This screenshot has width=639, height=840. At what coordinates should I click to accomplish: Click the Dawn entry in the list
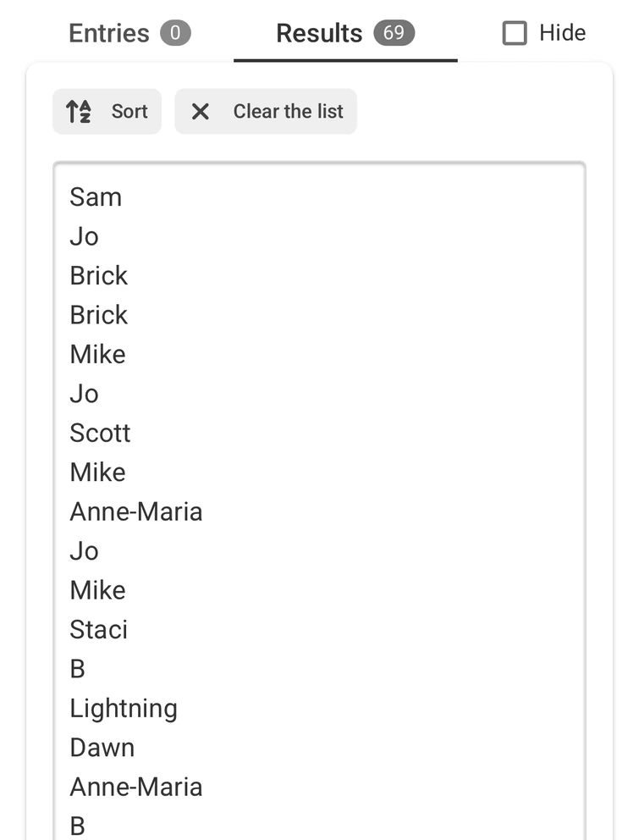[102, 748]
